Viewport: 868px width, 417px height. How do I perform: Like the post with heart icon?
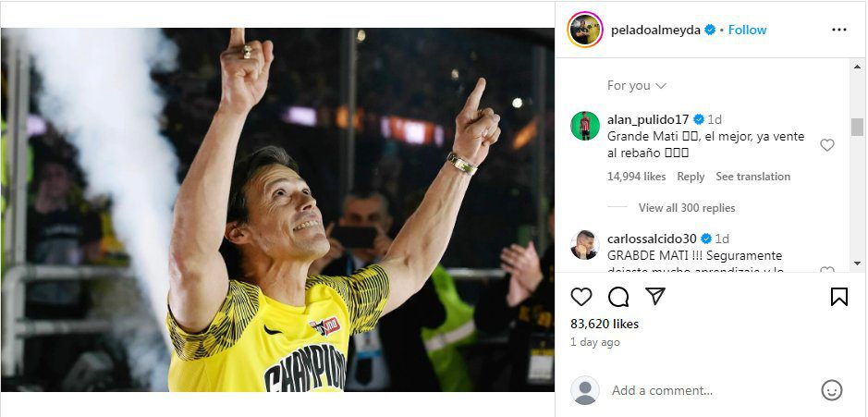pos(581,297)
